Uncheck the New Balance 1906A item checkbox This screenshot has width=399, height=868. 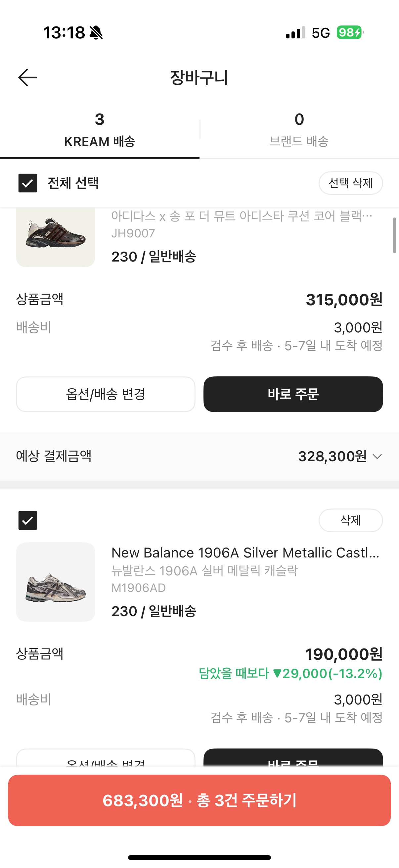27,520
